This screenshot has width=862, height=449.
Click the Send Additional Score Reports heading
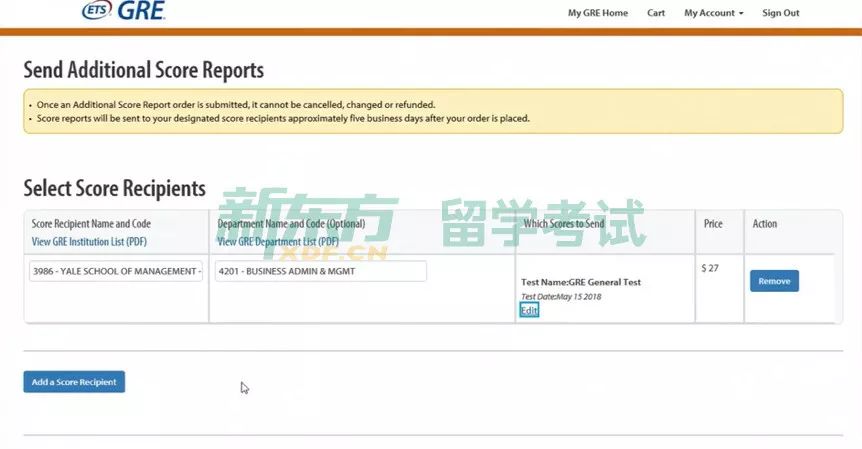[x=143, y=70]
